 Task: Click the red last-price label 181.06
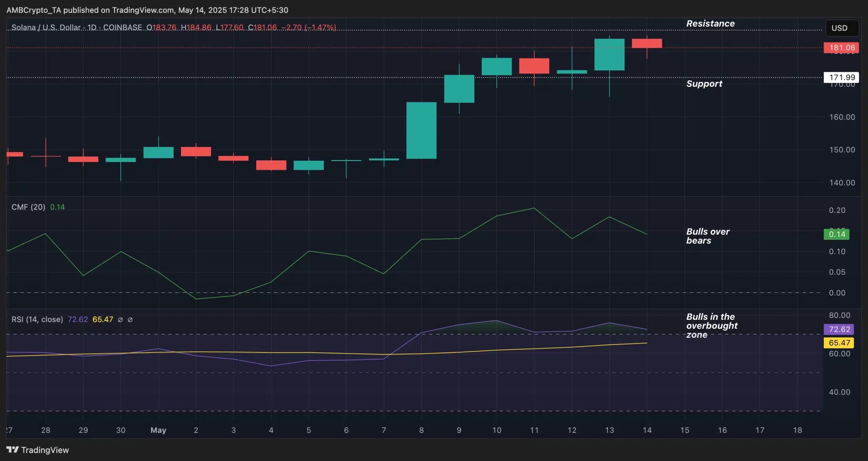pyautogui.click(x=842, y=47)
